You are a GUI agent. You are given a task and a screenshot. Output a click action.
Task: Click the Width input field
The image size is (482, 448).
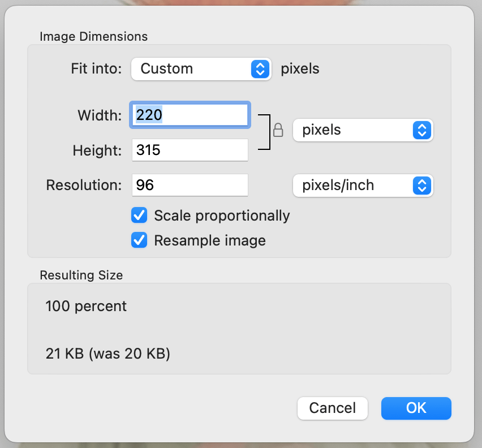[190, 115]
